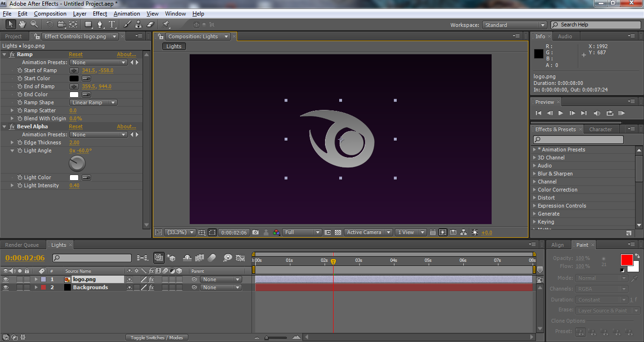Select the Unified Camera tool
Screen dimensions: 644x342
pos(61,24)
